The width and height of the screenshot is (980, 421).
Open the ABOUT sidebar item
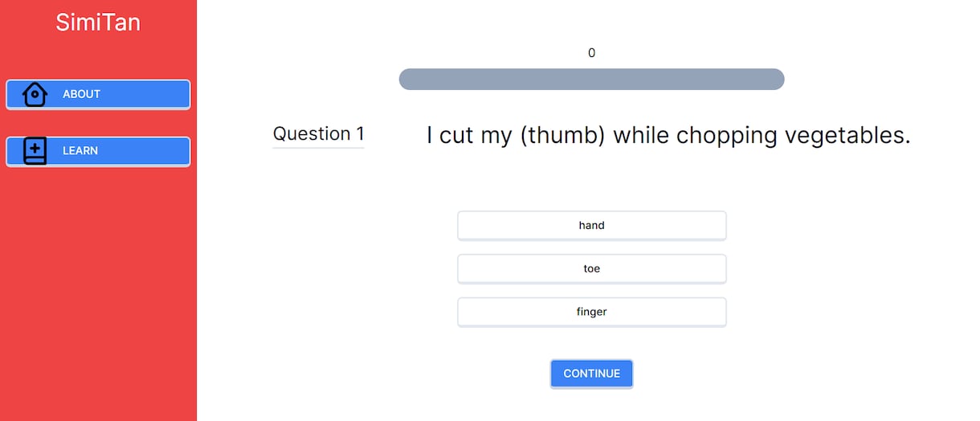(98, 94)
